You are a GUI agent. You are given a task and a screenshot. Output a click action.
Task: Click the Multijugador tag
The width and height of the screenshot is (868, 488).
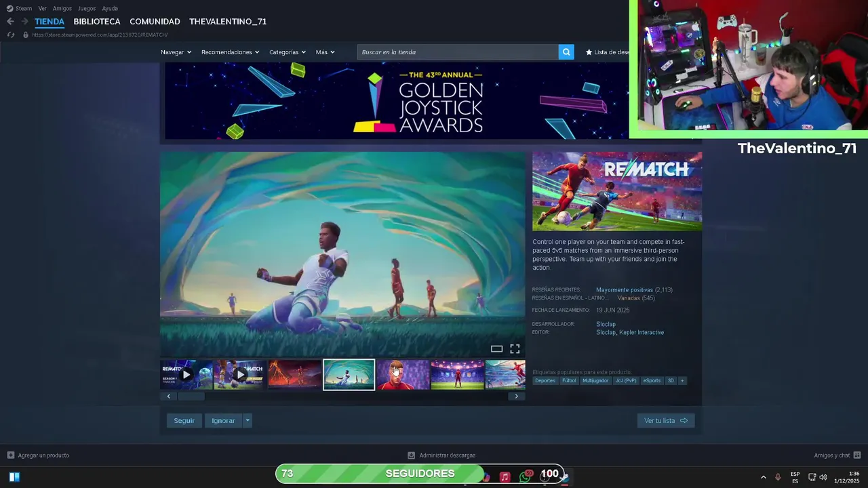[595, 381]
